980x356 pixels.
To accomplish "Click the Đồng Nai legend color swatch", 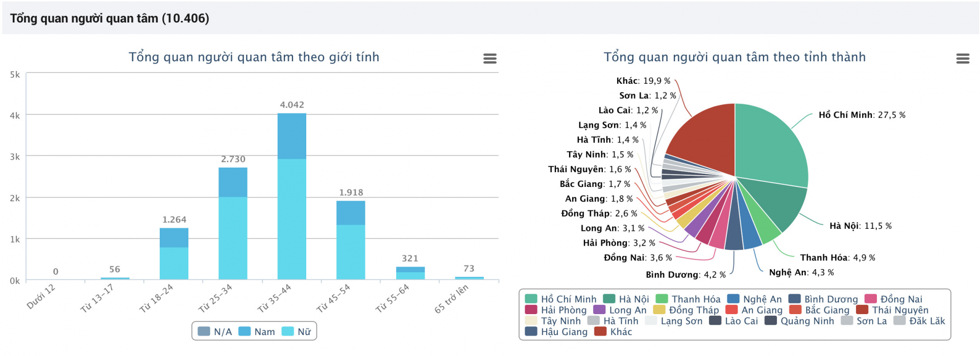I will [870, 299].
